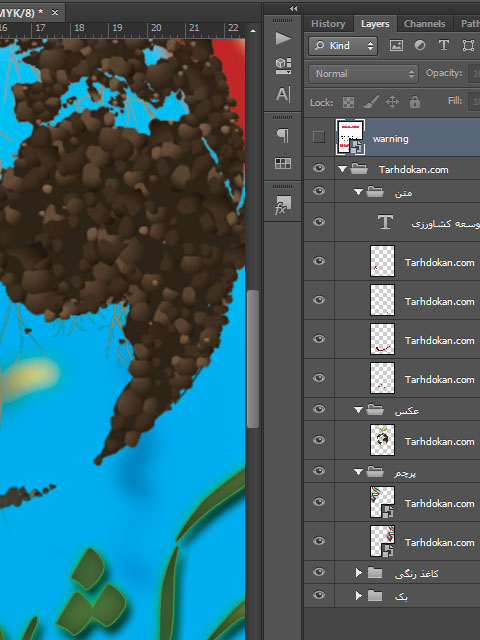Image resolution: width=480 pixels, height=640 pixels.
Task: Filter layers by type T icon
Action: pos(444,45)
